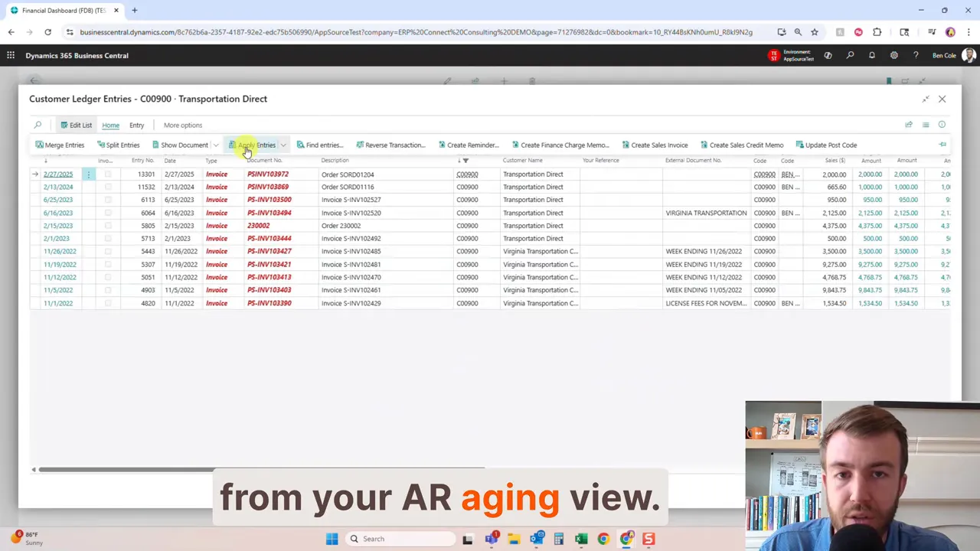Open the notifications bell icon
Image resolution: width=980 pixels, height=551 pixels.
[x=872, y=55]
